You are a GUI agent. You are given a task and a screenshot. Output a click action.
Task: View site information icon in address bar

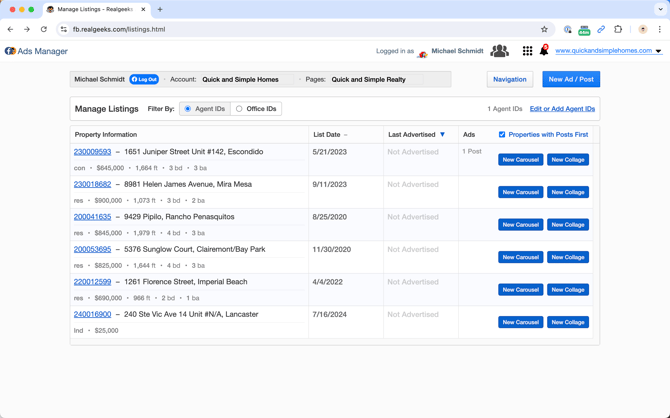[64, 29]
